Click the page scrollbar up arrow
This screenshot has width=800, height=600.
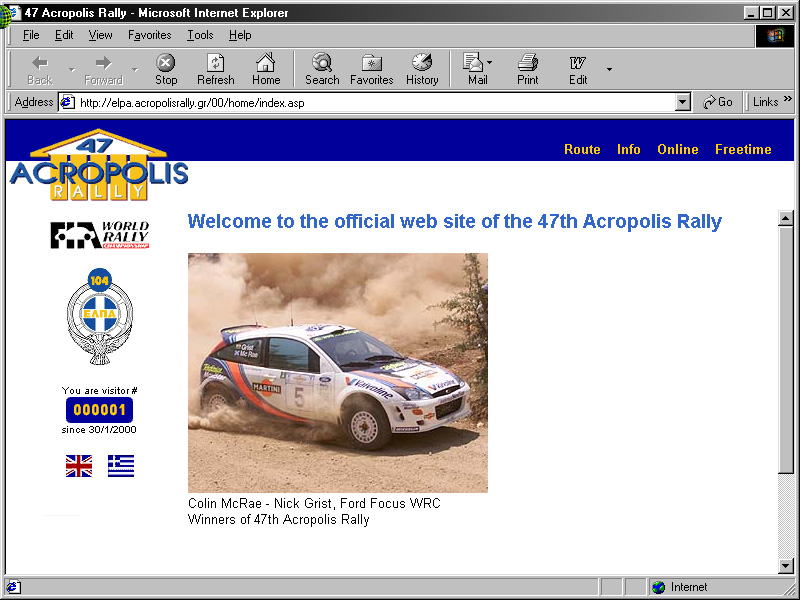point(786,218)
